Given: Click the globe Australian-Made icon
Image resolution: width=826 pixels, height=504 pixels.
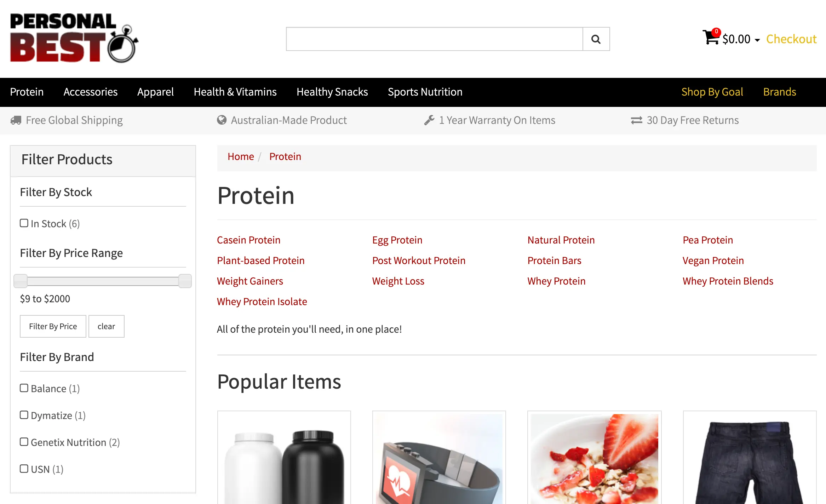Looking at the screenshot, I should [223, 120].
